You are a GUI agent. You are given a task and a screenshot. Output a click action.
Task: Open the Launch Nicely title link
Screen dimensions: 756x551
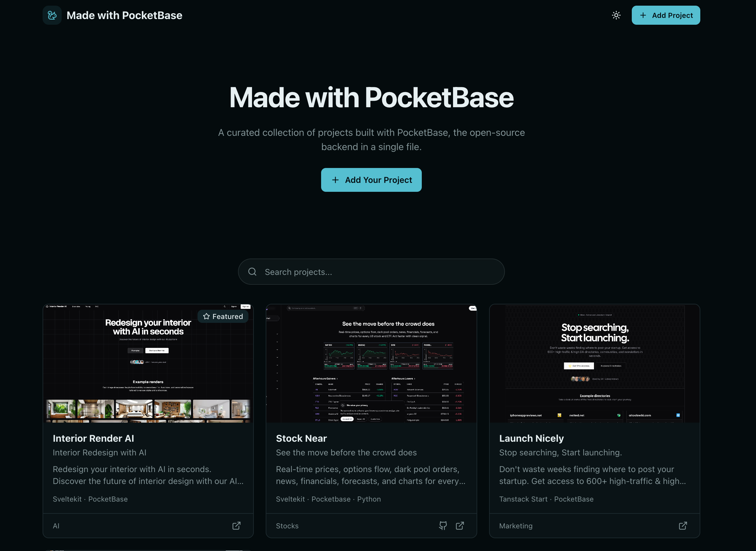click(x=531, y=438)
